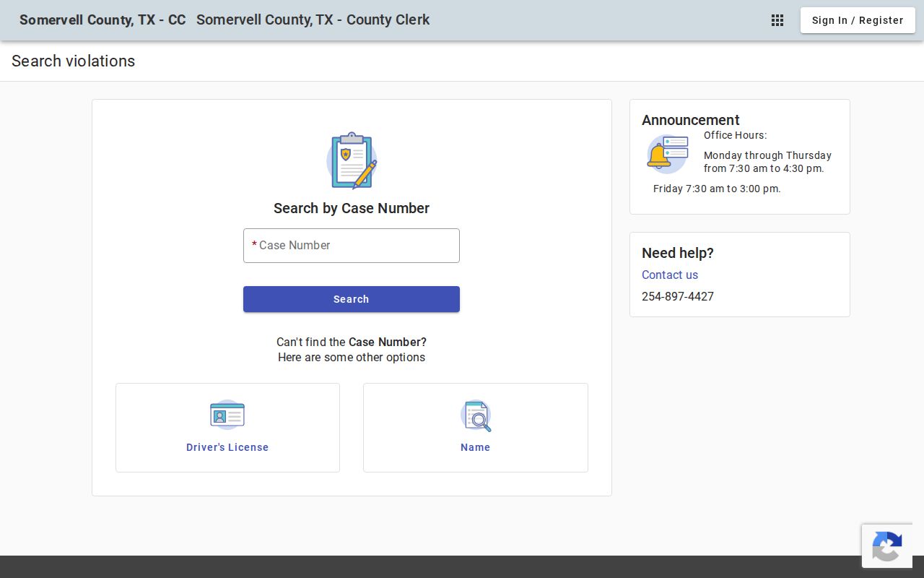Click the clipboard with pencil icon
The image size is (924, 578).
(352, 160)
